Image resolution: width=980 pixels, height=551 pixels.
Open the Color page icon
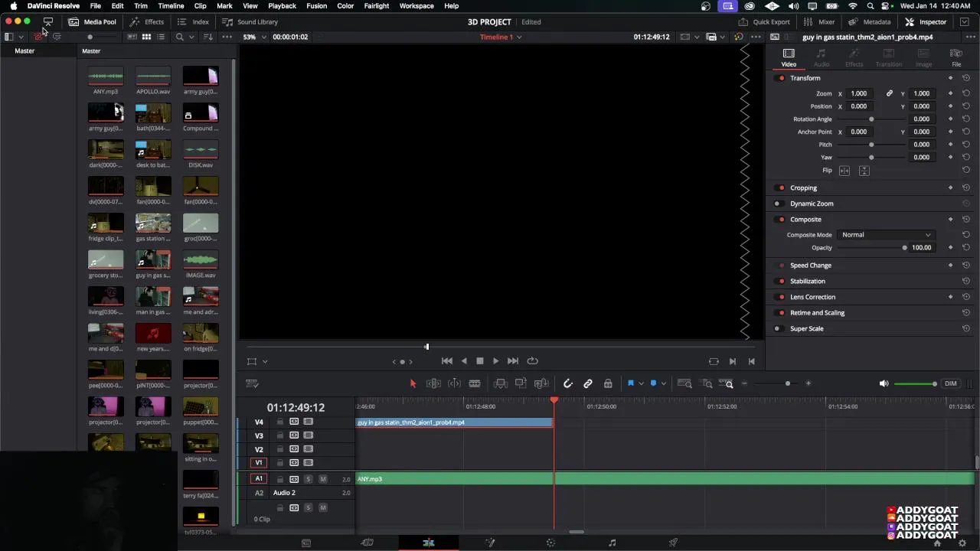(x=550, y=543)
